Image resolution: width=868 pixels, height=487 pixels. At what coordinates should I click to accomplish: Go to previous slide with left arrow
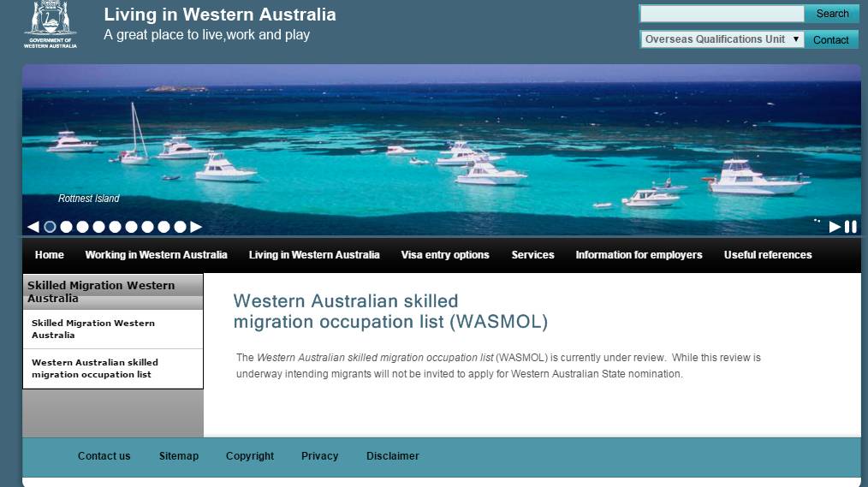coord(33,227)
